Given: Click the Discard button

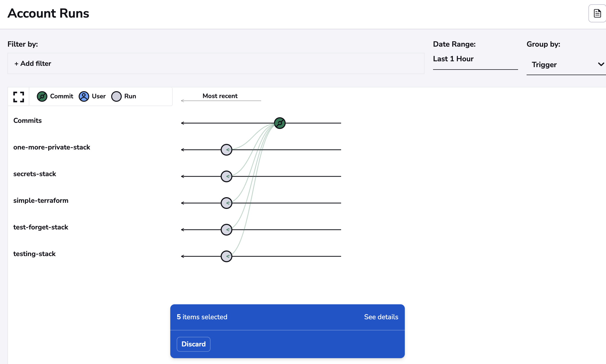Looking at the screenshot, I should (193, 344).
